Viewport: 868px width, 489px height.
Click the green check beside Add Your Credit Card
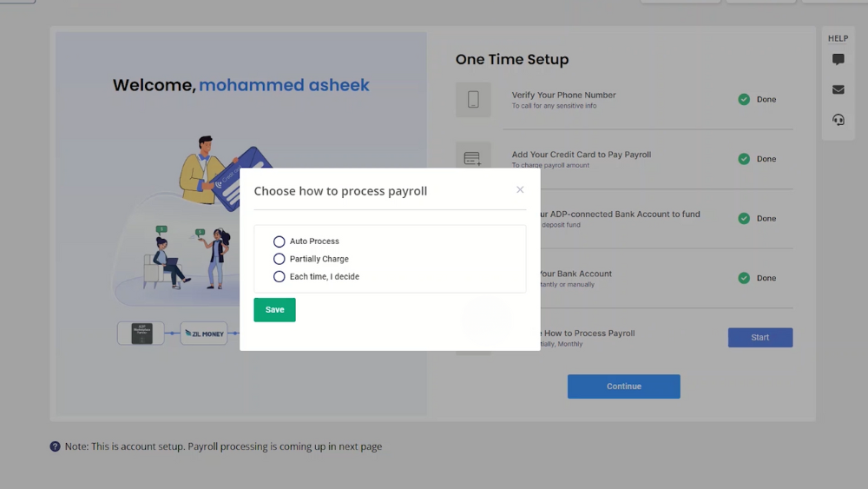pos(744,159)
